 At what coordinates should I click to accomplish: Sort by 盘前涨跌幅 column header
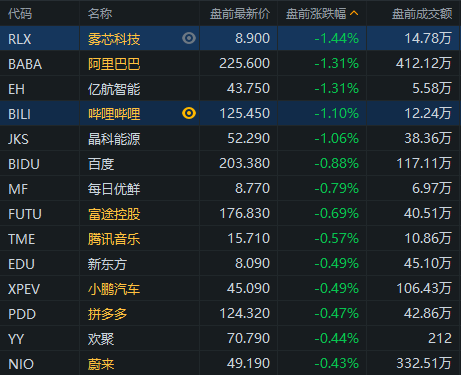(x=316, y=14)
